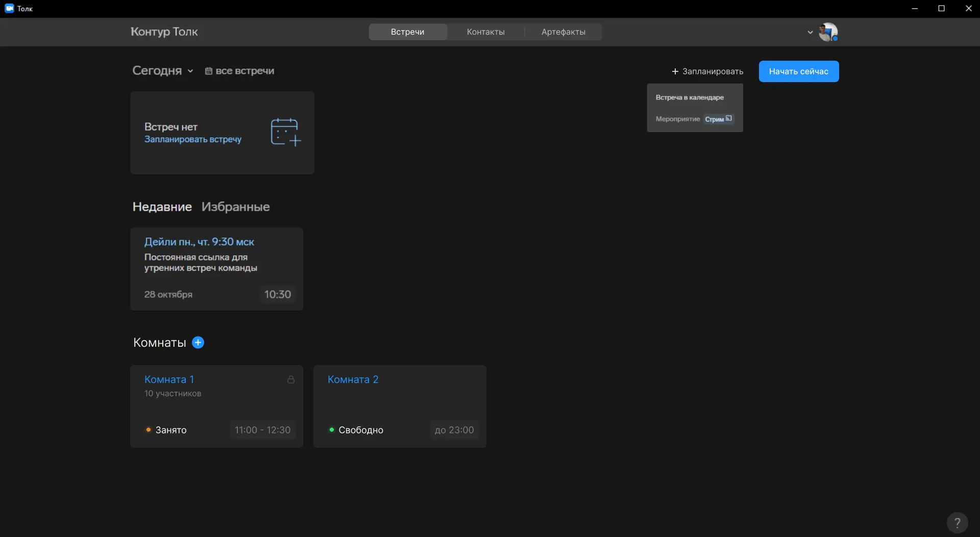Click the Толк app icon in the title bar
This screenshot has height=537, width=980.
coord(9,9)
